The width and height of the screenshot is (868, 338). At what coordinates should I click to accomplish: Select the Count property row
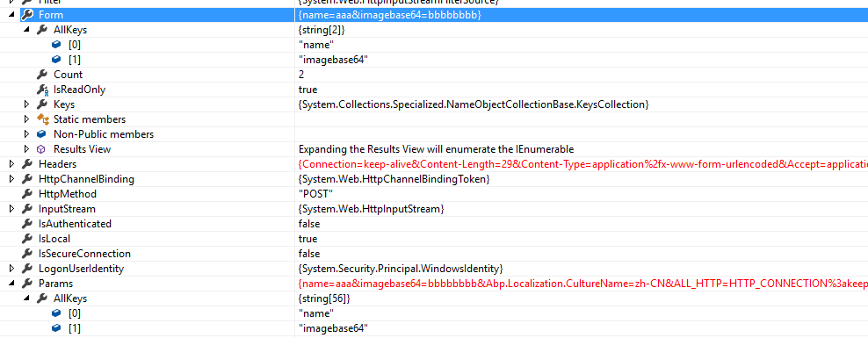pyautogui.click(x=69, y=75)
